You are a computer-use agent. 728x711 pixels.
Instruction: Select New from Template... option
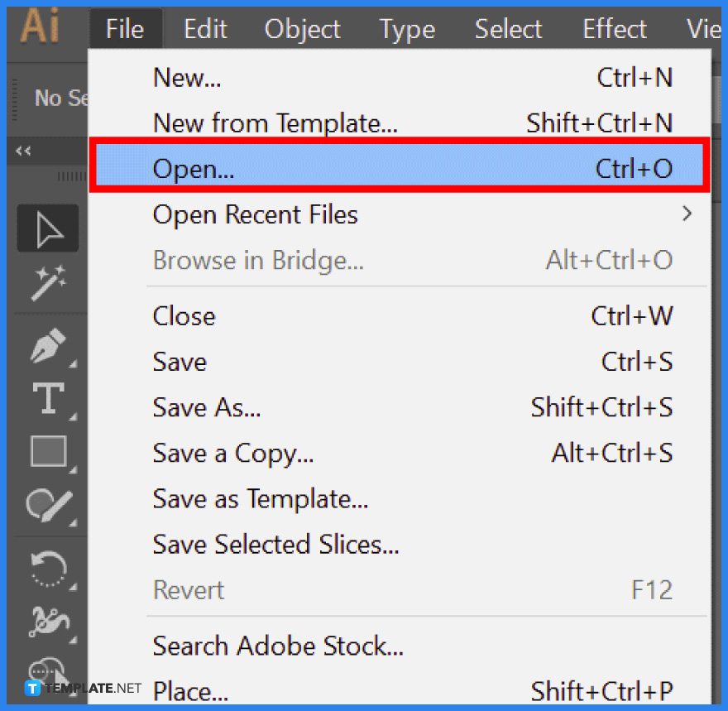point(400,123)
